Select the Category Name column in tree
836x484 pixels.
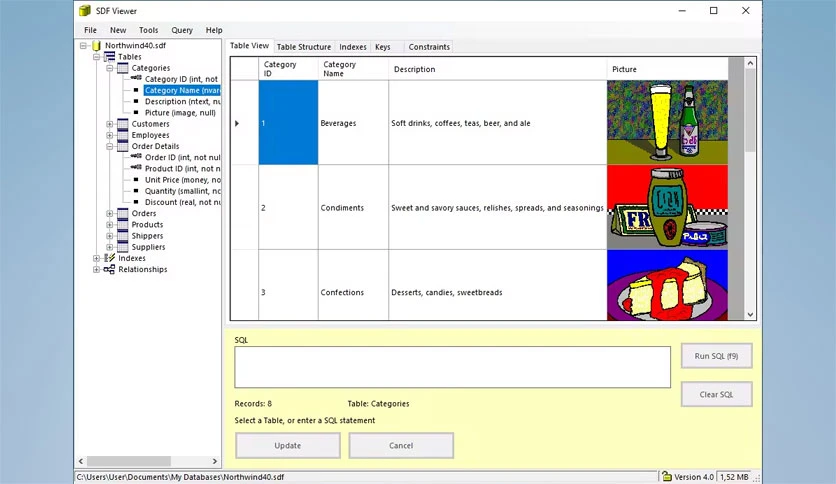coord(182,90)
